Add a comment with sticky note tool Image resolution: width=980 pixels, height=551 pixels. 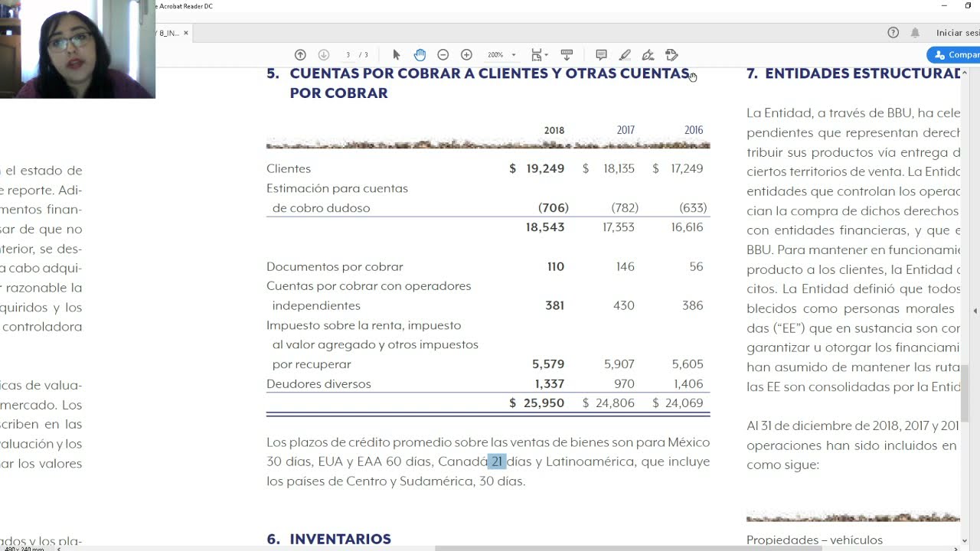(x=601, y=55)
